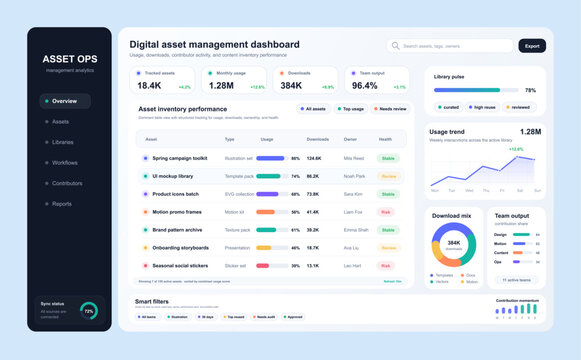
Task: Open the Libraries section
Action: click(x=62, y=142)
